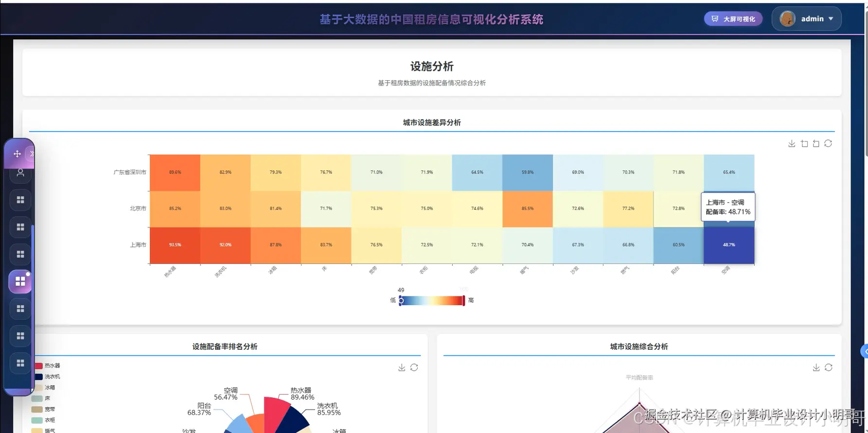Viewport: 868px width, 433px height.
Task: Click the high-end handle of heatmap color slider
Action: (x=463, y=300)
